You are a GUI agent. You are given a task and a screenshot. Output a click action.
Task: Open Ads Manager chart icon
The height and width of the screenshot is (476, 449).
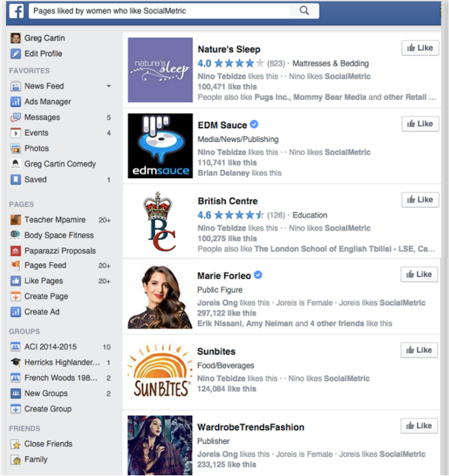(16, 102)
